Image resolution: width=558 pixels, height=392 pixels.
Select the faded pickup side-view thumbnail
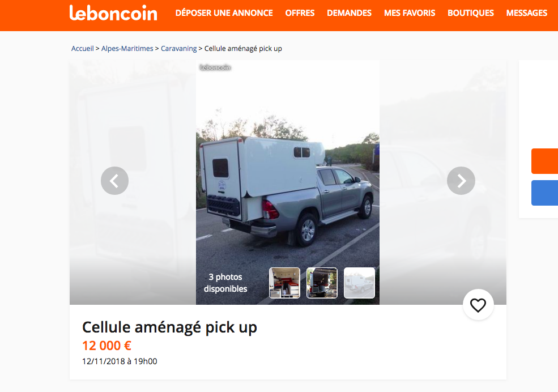coord(359,283)
